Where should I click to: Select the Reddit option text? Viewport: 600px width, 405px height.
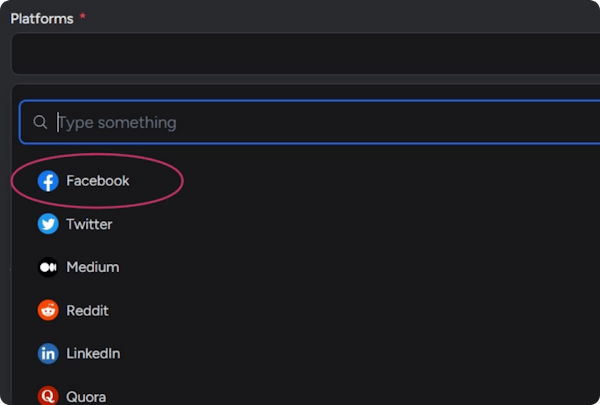pyautogui.click(x=87, y=310)
